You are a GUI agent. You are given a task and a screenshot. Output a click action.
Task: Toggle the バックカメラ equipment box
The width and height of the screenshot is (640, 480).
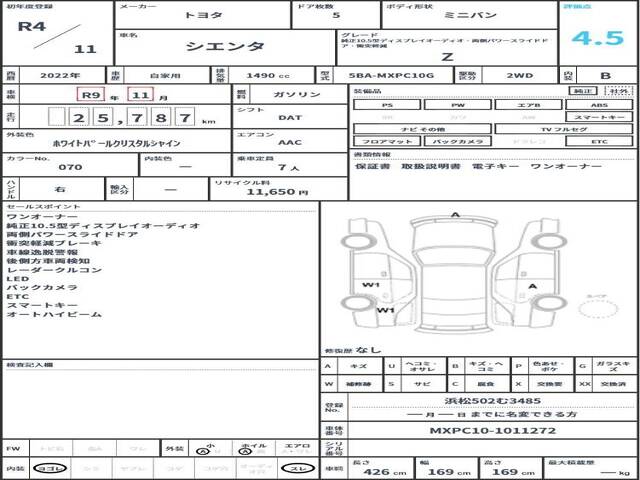(x=457, y=141)
